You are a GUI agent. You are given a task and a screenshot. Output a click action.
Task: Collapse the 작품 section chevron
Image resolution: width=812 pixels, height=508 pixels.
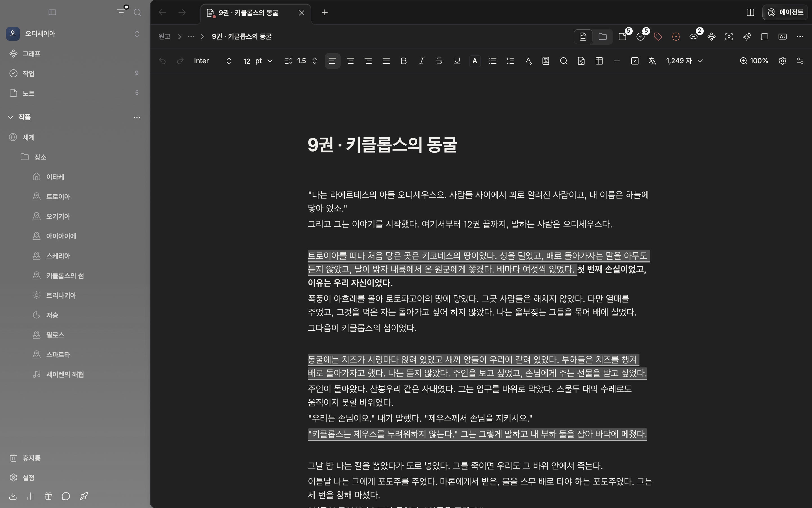click(x=11, y=117)
